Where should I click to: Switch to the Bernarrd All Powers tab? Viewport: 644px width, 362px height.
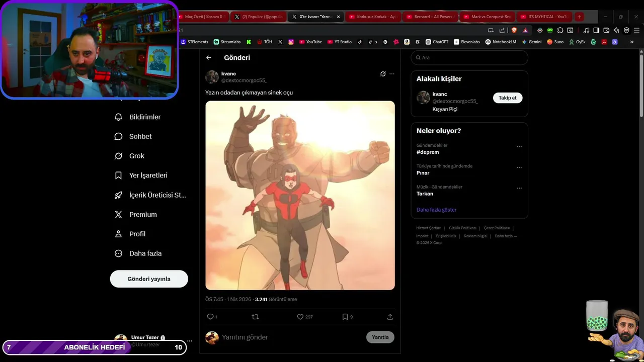(431, 17)
